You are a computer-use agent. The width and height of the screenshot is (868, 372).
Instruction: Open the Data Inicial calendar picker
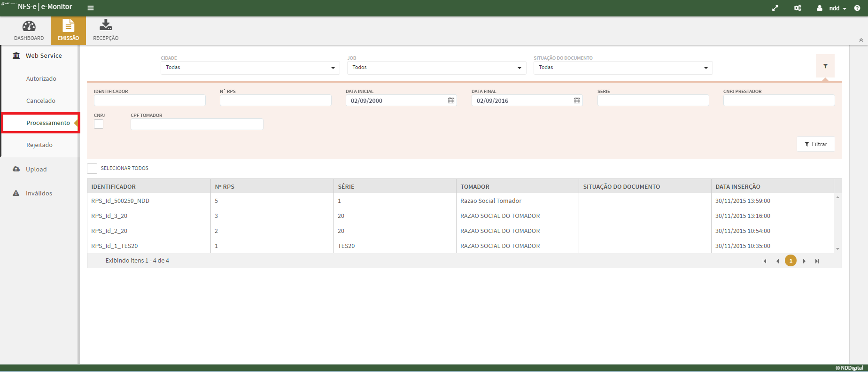(x=451, y=101)
